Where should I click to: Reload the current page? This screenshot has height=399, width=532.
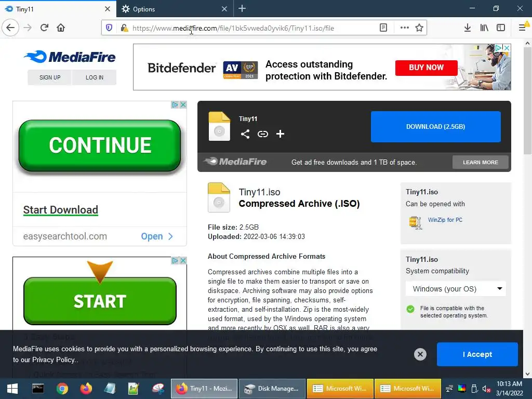tap(44, 28)
